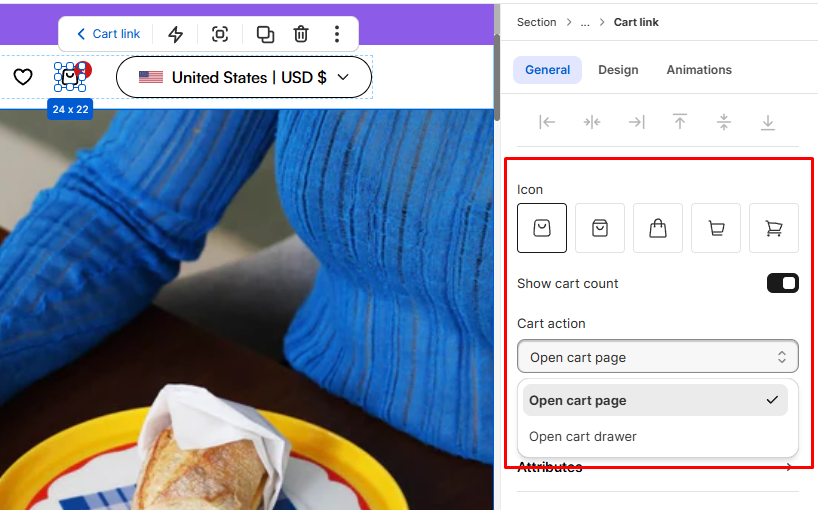
Task: Choose the second bag icon with lid
Action: click(600, 228)
